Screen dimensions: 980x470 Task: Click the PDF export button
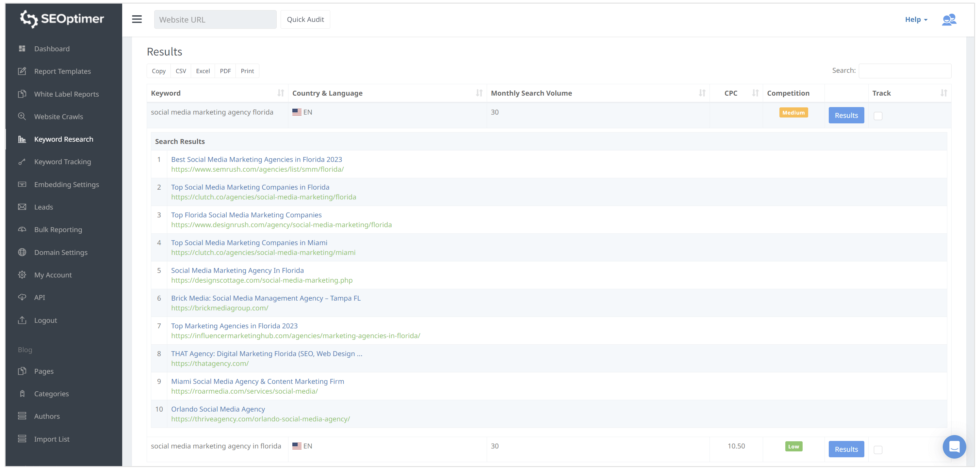tap(225, 70)
